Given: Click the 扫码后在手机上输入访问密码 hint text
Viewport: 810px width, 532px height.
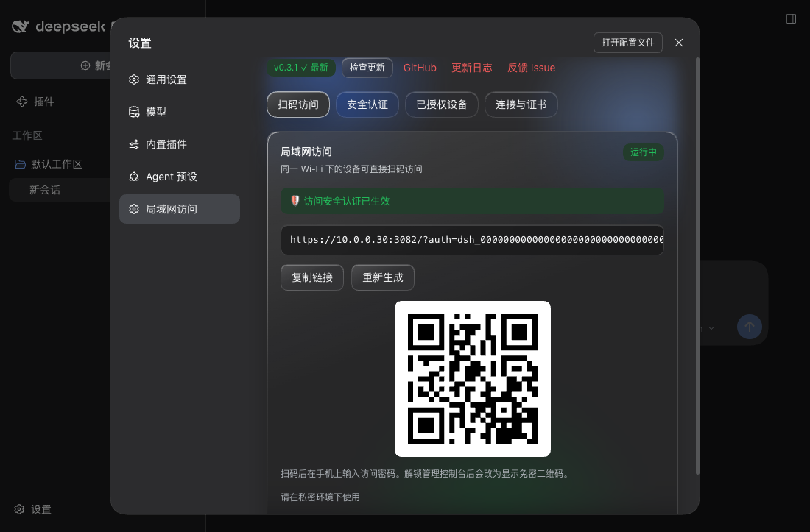Looking at the screenshot, I should (x=424, y=474).
